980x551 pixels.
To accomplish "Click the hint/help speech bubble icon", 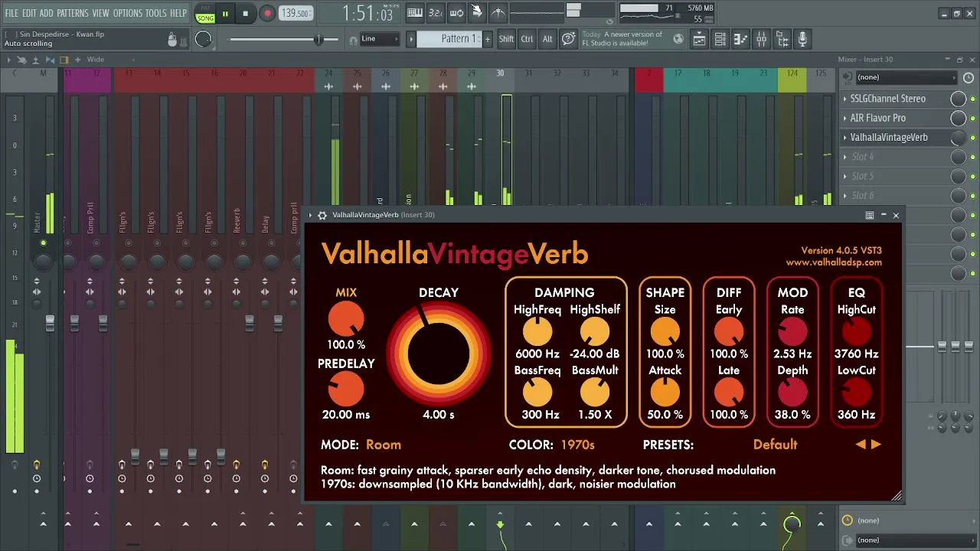I will (568, 38).
